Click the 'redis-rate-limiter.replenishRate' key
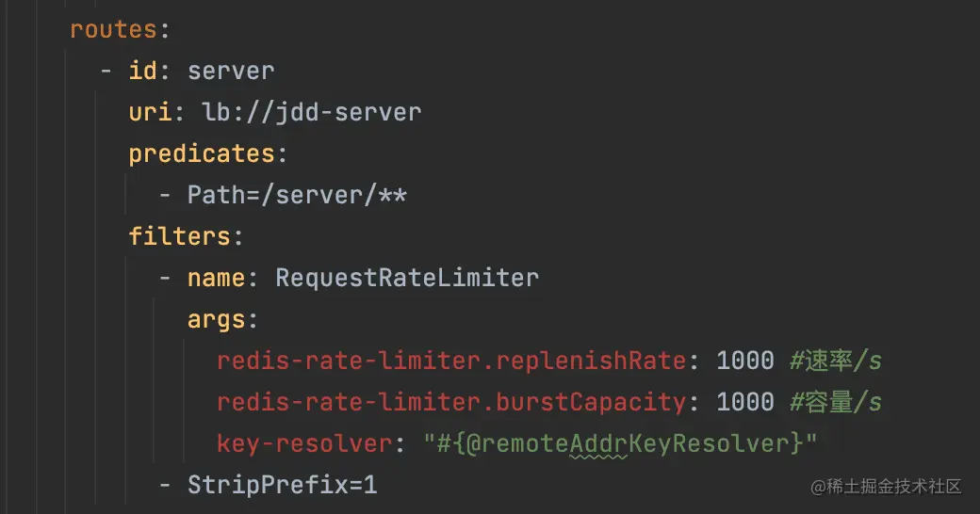980x514 pixels. click(451, 361)
